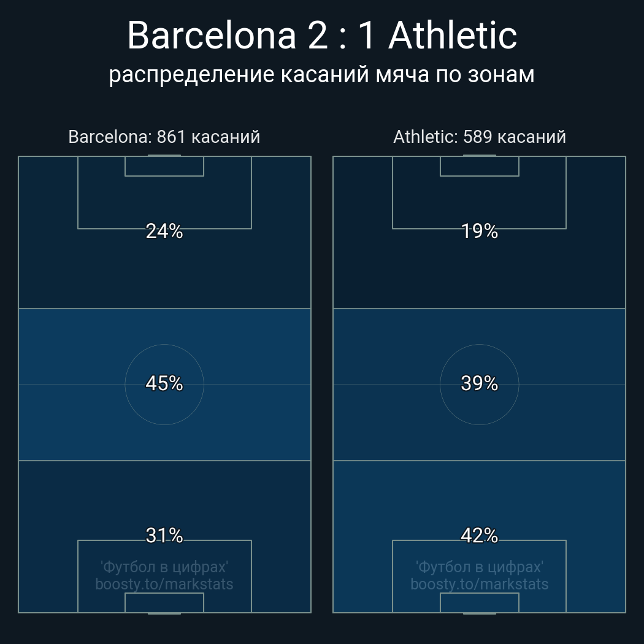Viewport: 644px width, 644px height.
Task: Click the top six-yard box on Barcelona pitch
Action: pos(164,166)
